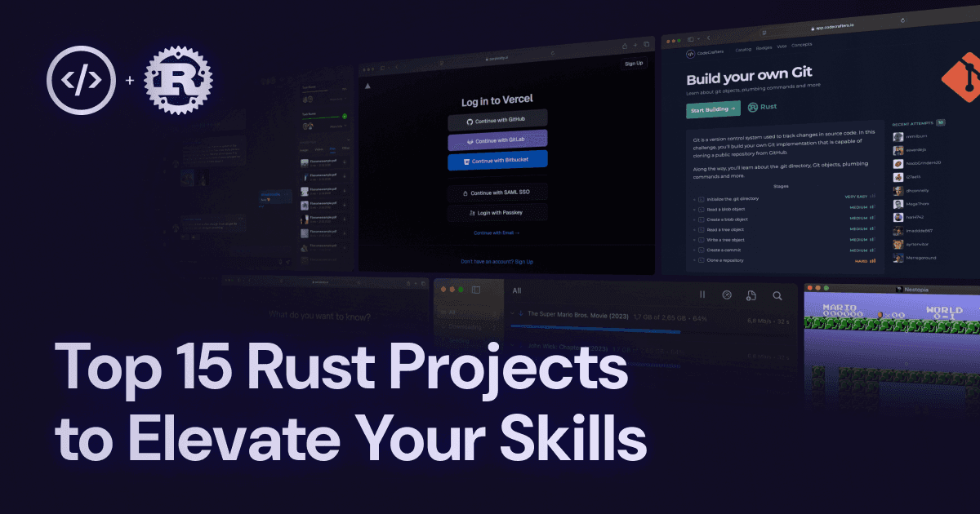Check the Clone a repository stage
This screenshot has height=514, width=980.
[x=701, y=260]
